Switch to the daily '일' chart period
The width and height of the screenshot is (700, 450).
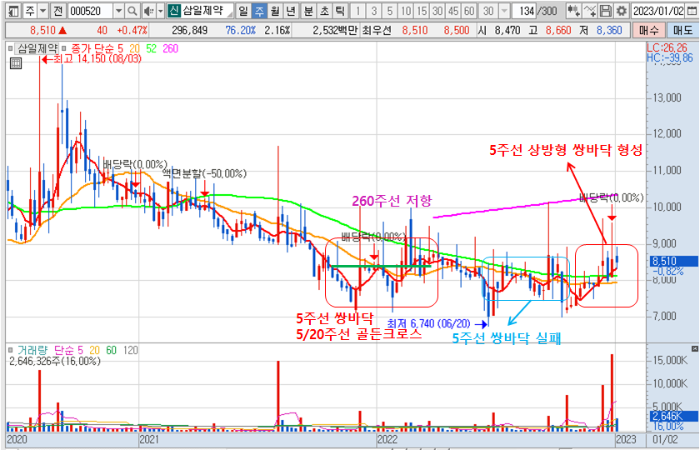point(243,11)
